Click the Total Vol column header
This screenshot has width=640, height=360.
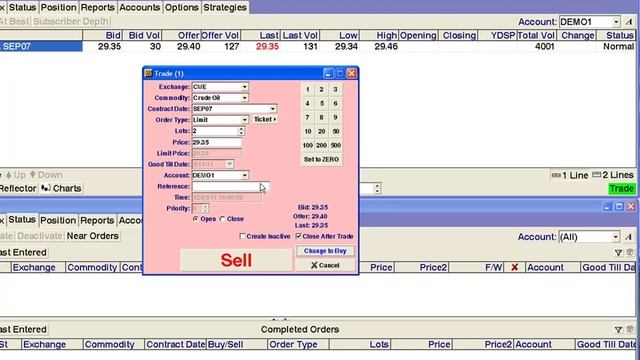tap(536, 36)
